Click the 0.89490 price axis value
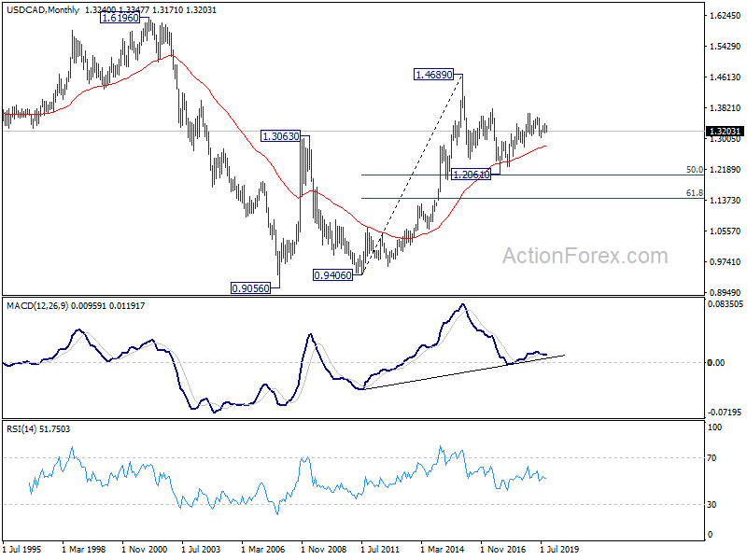Image resolution: width=747 pixels, height=560 pixels. click(726, 293)
